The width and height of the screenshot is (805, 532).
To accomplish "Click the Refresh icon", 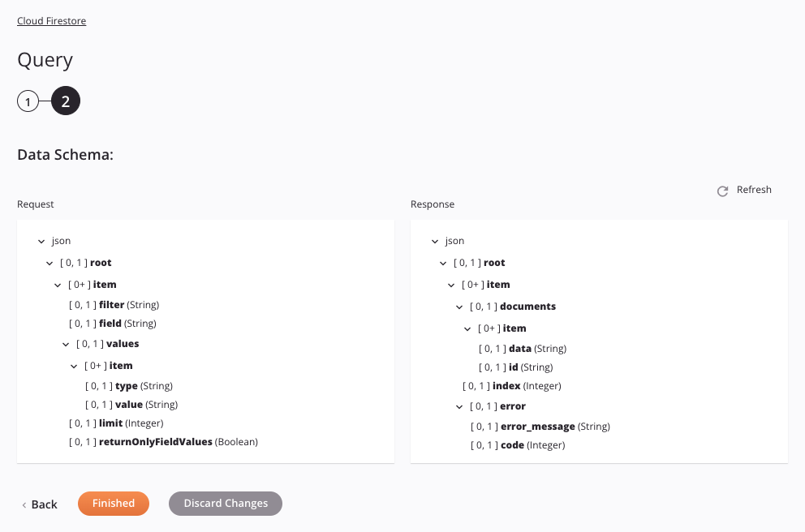I will (x=722, y=191).
